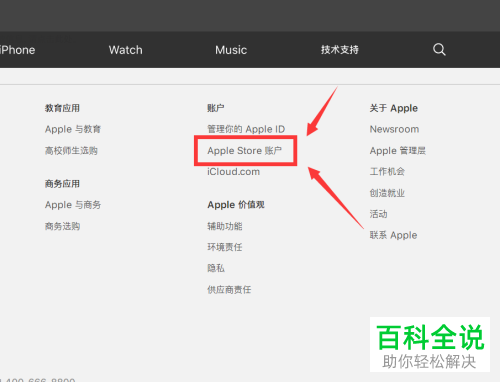
Task: Open the iCloud.com link
Action: pyautogui.click(x=233, y=172)
